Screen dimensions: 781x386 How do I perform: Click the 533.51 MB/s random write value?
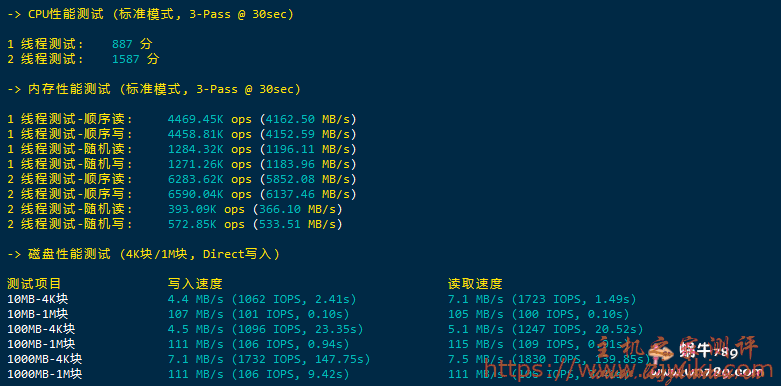pos(300,224)
